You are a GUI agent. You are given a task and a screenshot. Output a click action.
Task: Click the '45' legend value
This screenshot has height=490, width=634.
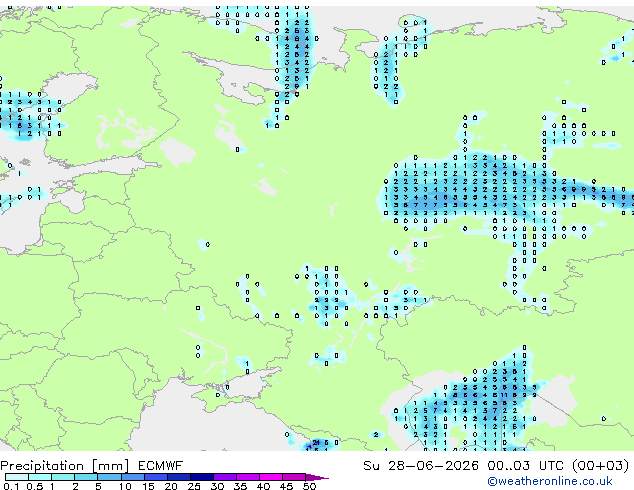click(x=287, y=486)
